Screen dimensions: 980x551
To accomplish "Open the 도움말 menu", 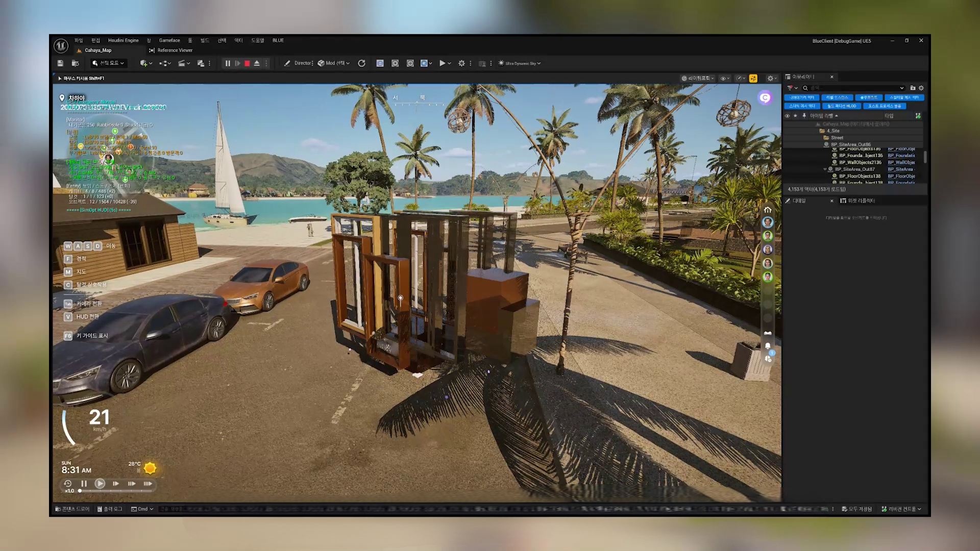I will tap(258, 40).
